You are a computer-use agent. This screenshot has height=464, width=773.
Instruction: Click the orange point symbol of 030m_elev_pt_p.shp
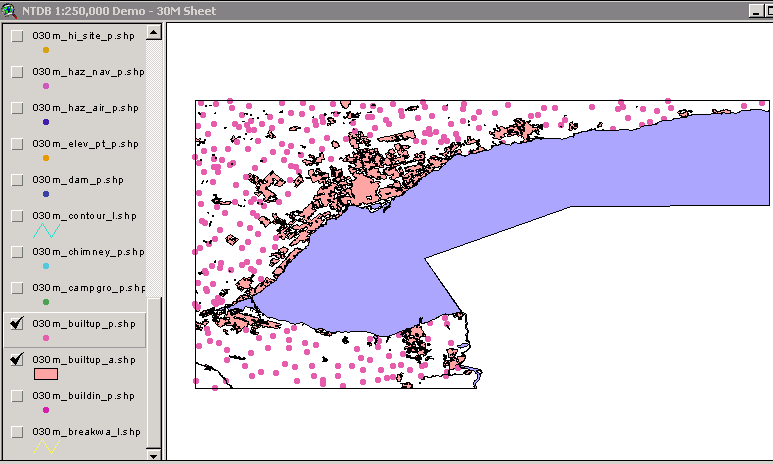(x=46, y=158)
